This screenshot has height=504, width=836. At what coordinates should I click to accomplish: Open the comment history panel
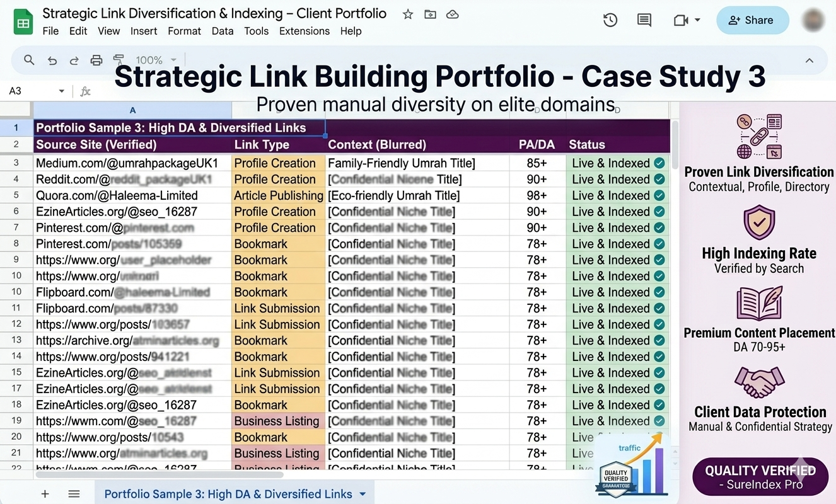(x=644, y=20)
